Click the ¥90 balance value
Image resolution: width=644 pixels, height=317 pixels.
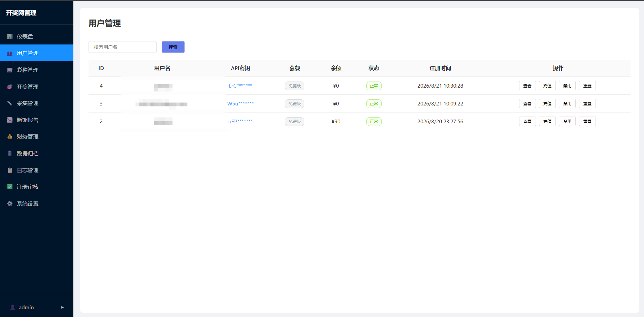pyautogui.click(x=336, y=121)
